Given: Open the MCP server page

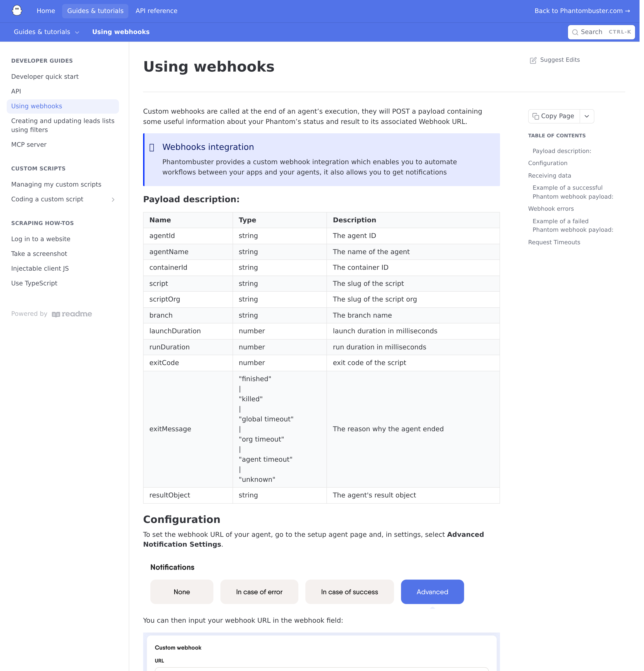Looking at the screenshot, I should pos(29,144).
